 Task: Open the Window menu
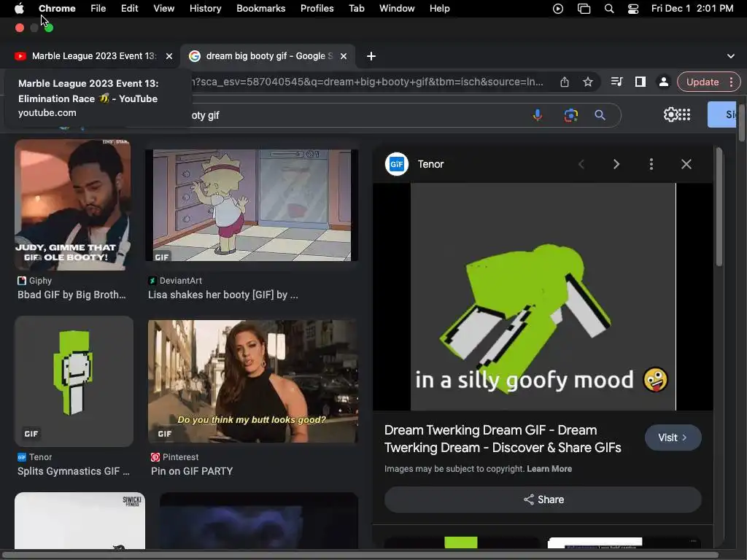click(x=397, y=8)
